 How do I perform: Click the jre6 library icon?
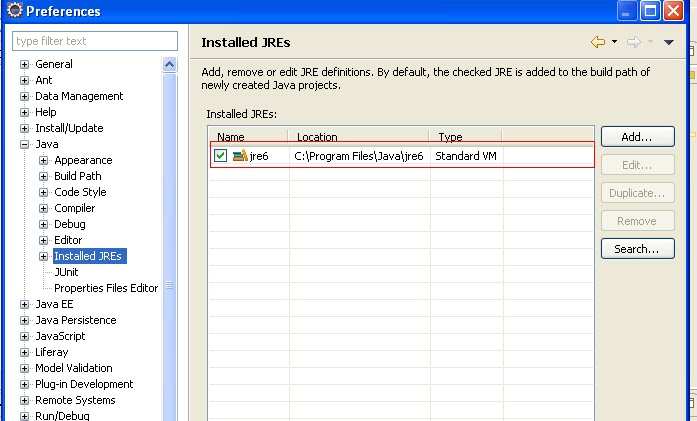point(240,156)
